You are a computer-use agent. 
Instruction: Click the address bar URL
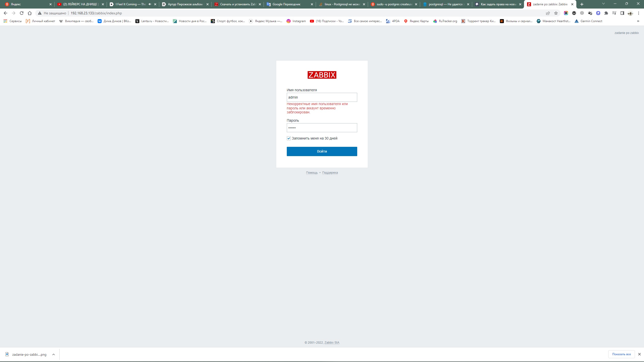[x=96, y=13]
